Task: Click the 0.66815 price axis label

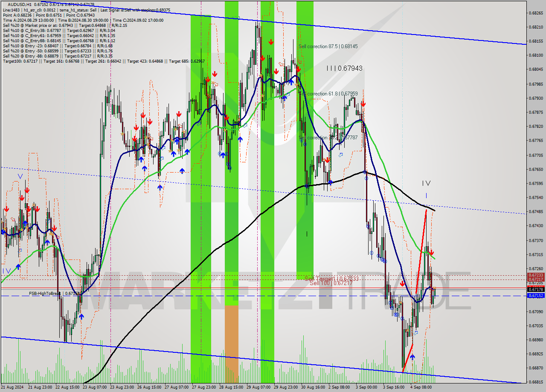Action: pyautogui.click(x=536, y=383)
